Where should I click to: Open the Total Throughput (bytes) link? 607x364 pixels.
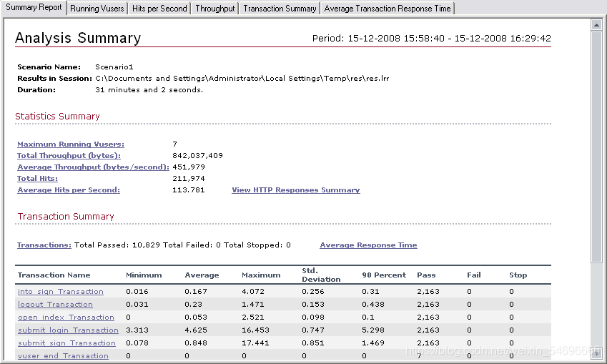point(69,156)
